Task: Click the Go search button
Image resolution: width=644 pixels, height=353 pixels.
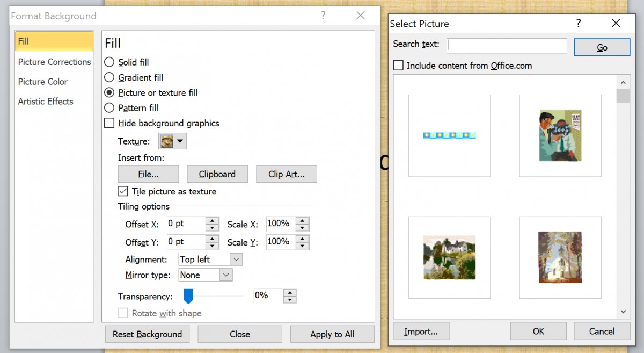Action: pyautogui.click(x=602, y=47)
